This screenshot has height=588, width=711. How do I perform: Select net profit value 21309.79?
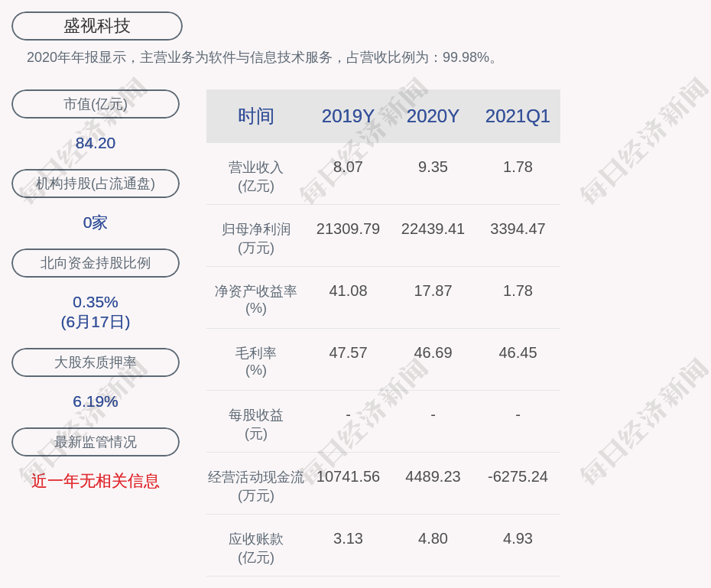tap(348, 229)
